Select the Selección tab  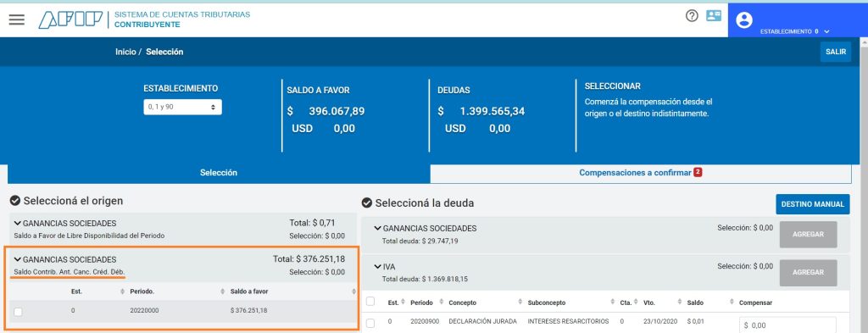tap(219, 173)
